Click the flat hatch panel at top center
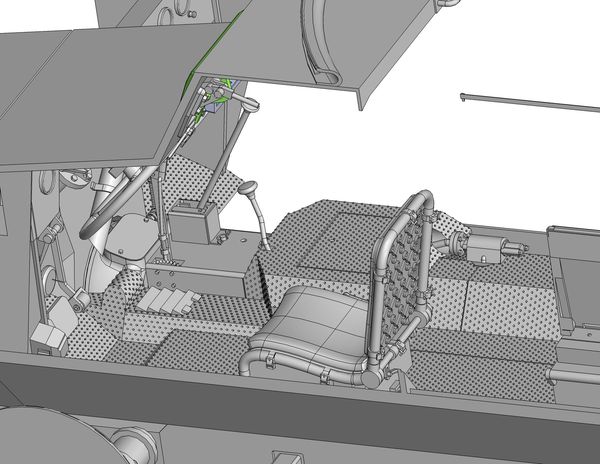Screen dimensions: 600x464 290,50
